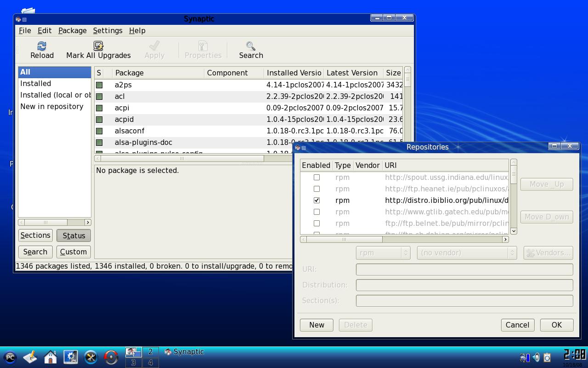The image size is (588, 368).
Task: Click the Reload toolbar icon
Action: pyautogui.click(x=42, y=46)
